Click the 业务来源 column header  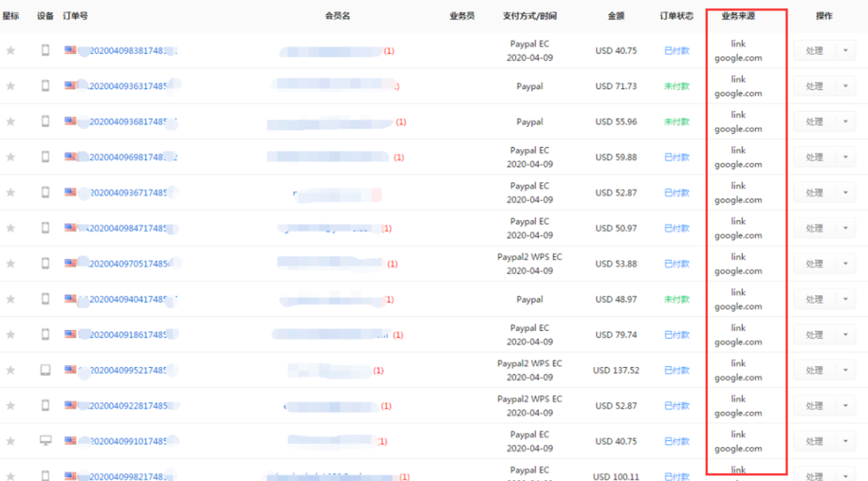pyautogui.click(x=738, y=16)
